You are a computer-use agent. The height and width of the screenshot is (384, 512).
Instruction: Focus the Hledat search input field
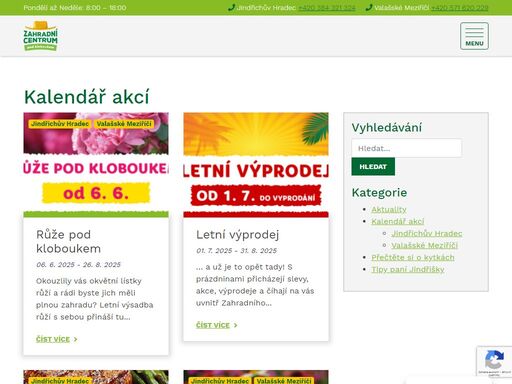coord(407,148)
